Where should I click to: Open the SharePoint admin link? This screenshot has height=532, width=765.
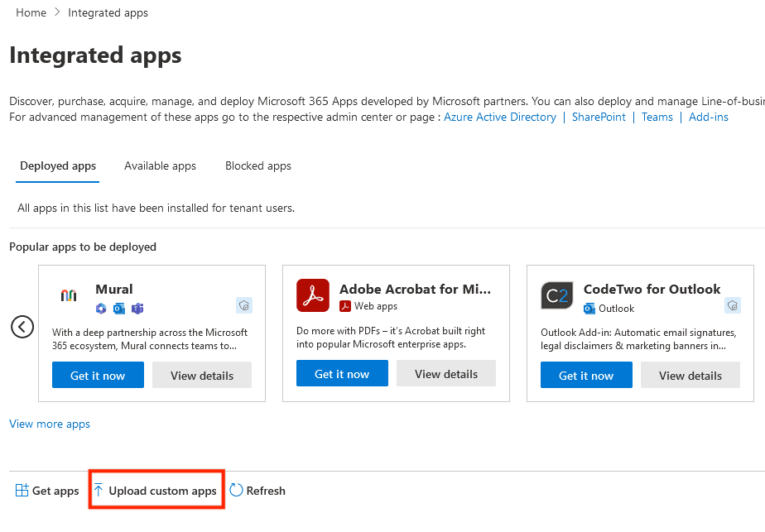click(599, 117)
